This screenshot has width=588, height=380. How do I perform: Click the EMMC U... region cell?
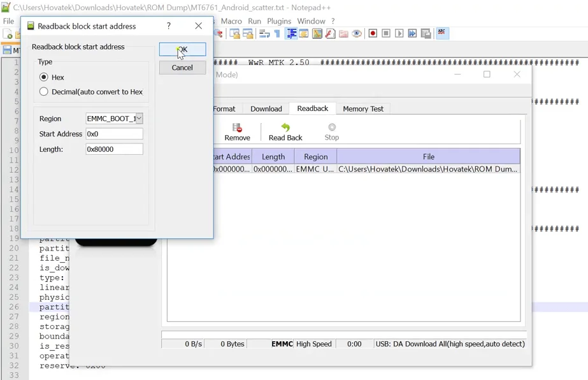point(315,169)
